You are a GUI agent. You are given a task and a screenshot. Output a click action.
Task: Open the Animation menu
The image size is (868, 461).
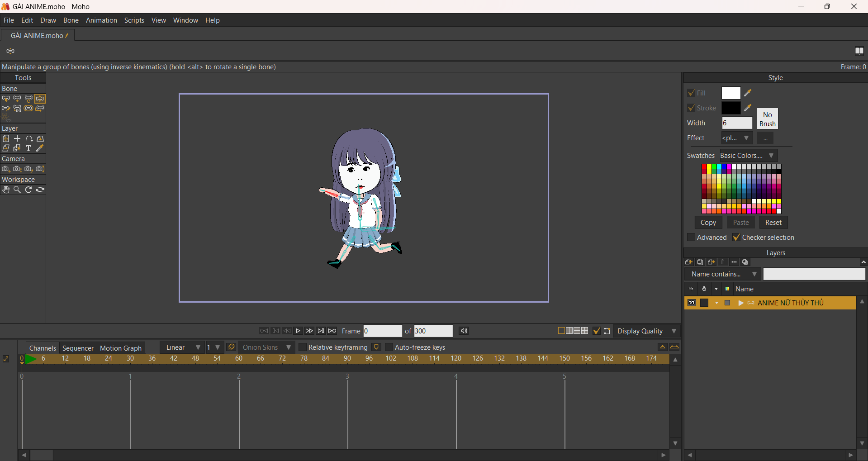(x=101, y=20)
